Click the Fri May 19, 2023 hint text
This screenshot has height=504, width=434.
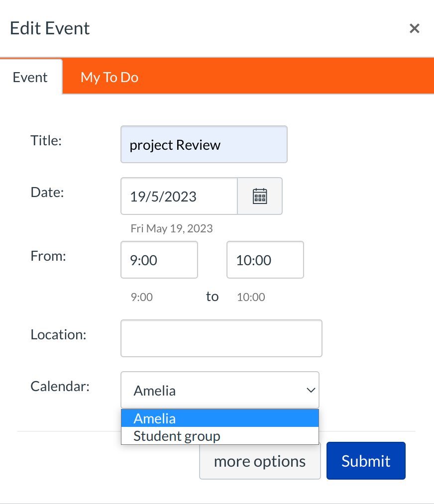coord(171,228)
